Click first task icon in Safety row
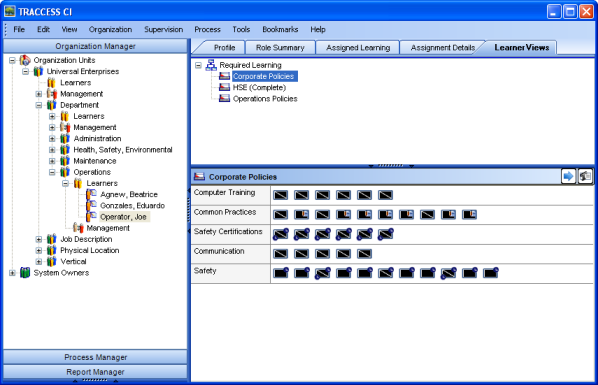 [x=281, y=273]
